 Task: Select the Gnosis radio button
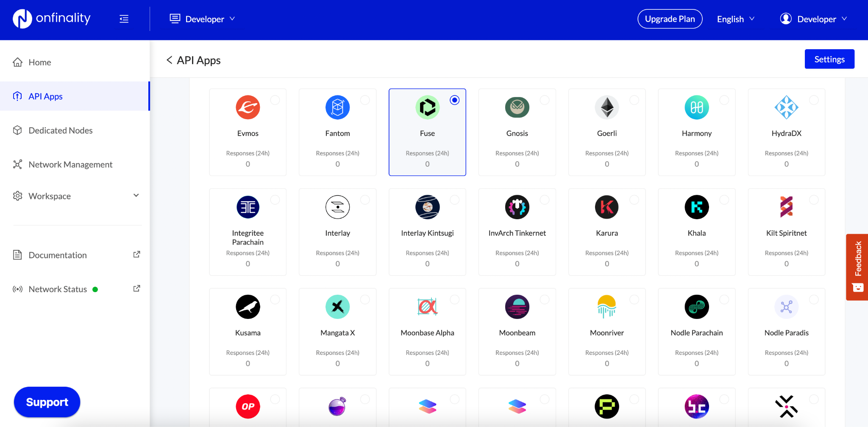(545, 100)
